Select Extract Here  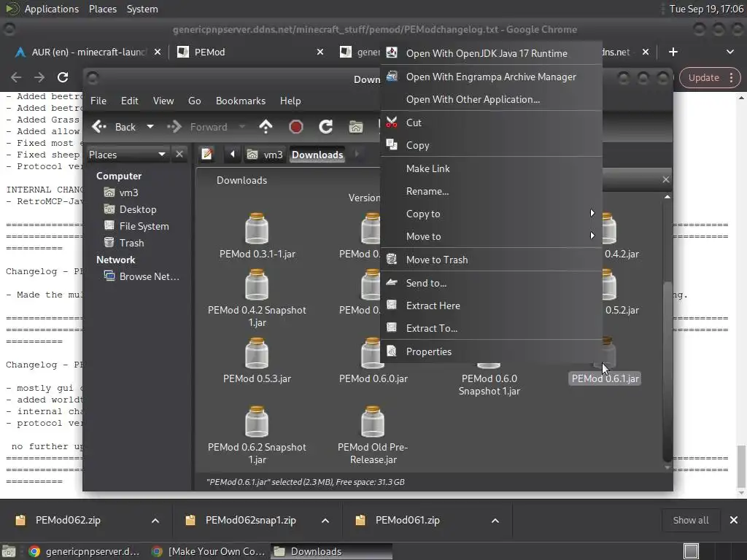click(491, 306)
